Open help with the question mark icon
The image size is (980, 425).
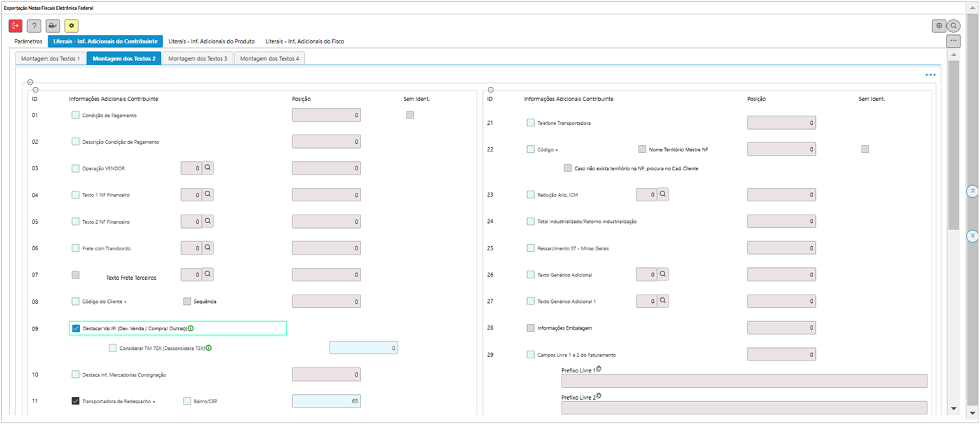point(34,26)
